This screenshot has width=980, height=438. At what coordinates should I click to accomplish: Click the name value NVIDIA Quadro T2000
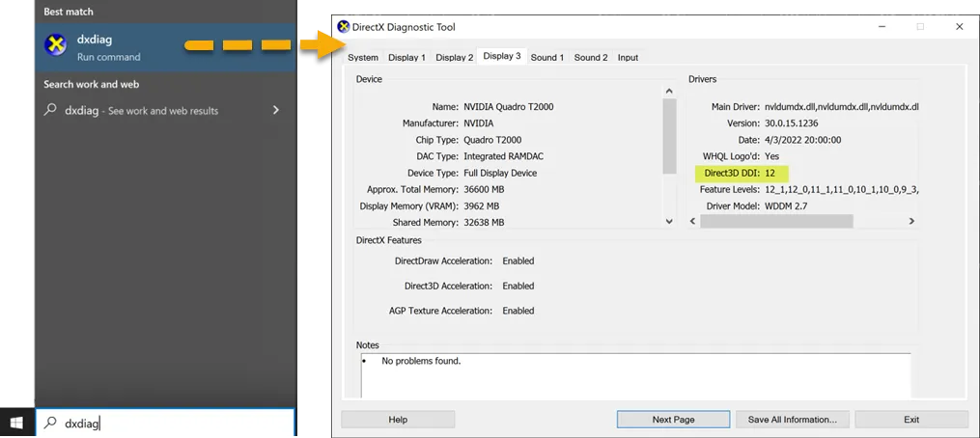tap(508, 107)
